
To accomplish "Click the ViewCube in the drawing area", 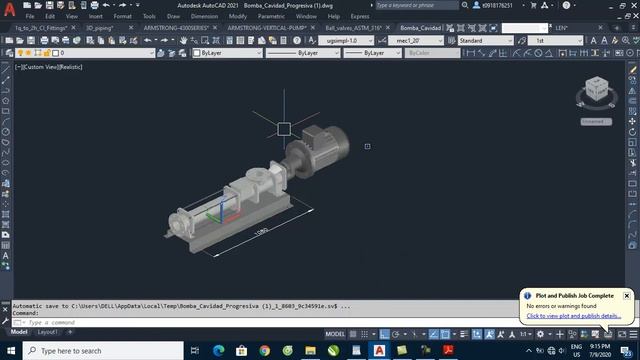I will (x=596, y=90).
